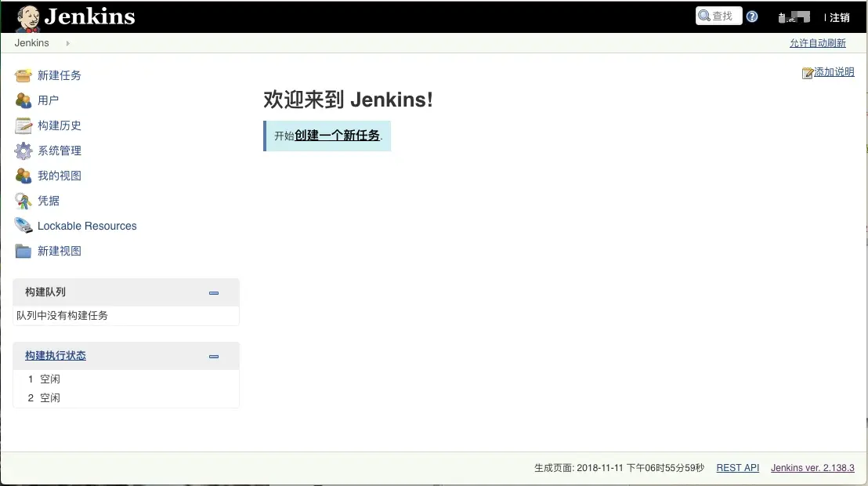Click the Jenkins title text in header
868x486 pixels.
tap(89, 16)
